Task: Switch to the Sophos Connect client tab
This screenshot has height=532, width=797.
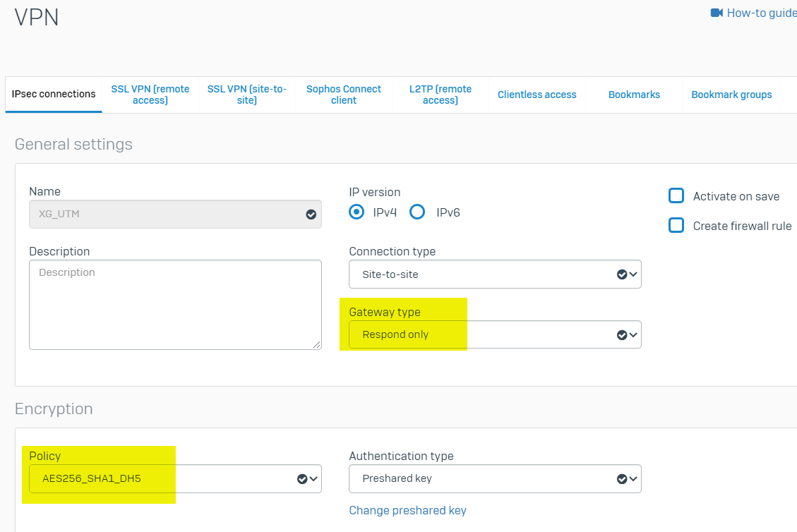Action: (x=344, y=95)
